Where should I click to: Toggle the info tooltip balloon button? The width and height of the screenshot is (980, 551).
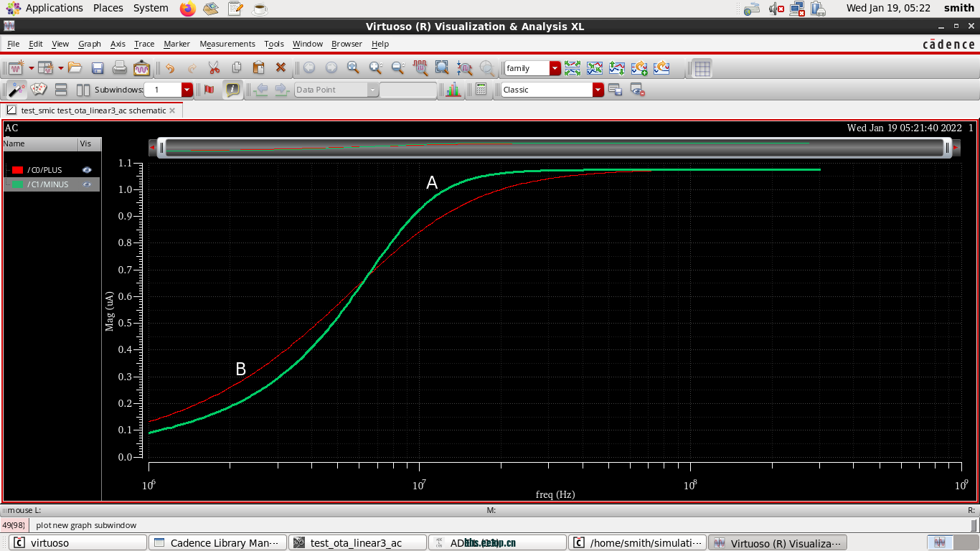pyautogui.click(x=232, y=90)
